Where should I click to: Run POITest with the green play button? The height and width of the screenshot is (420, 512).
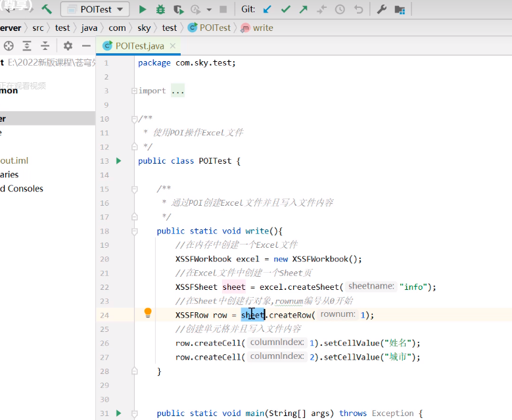click(143, 9)
